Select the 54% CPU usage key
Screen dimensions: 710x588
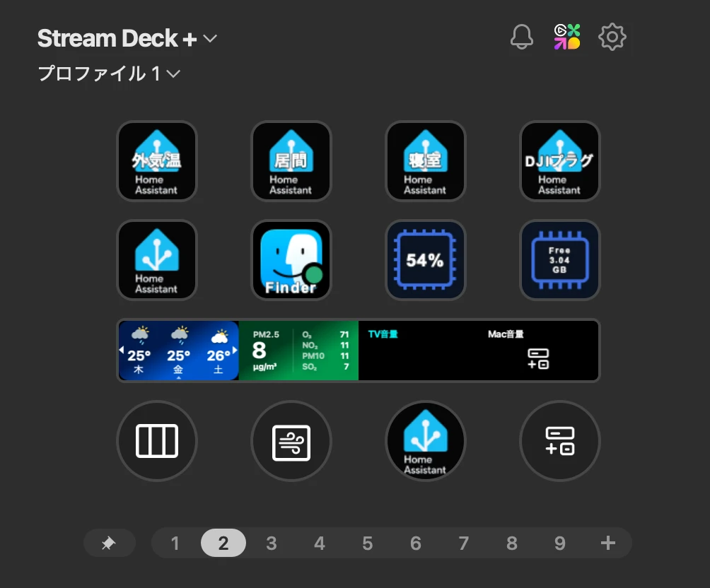425,260
